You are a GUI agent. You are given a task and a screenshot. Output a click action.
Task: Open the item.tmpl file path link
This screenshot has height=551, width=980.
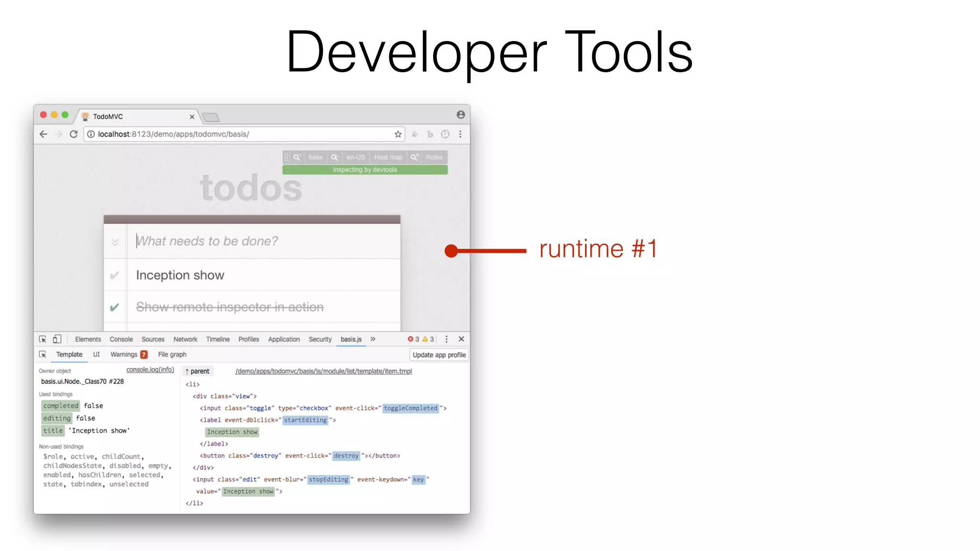pyautogui.click(x=323, y=371)
